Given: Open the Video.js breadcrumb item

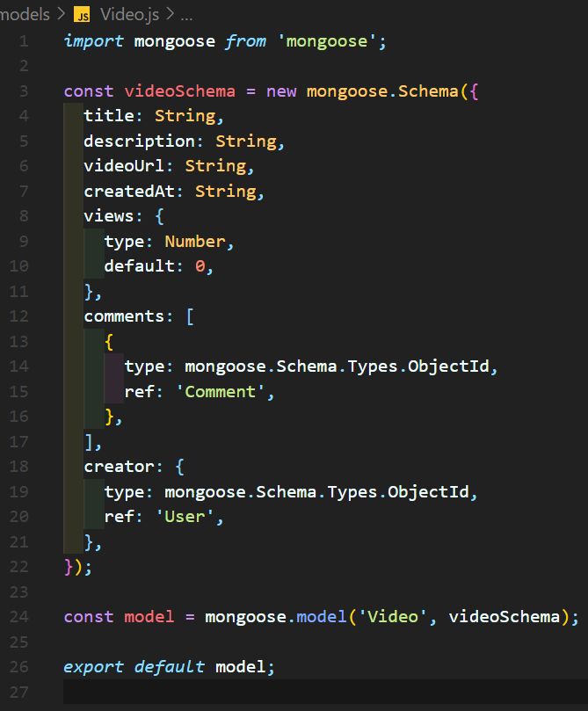Looking at the screenshot, I should click(x=130, y=15).
